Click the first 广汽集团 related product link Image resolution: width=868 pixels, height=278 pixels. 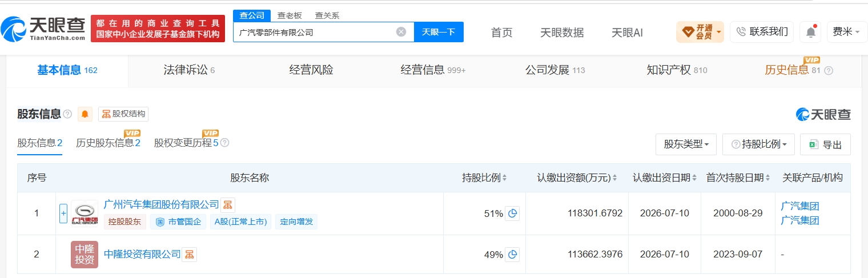click(x=799, y=206)
